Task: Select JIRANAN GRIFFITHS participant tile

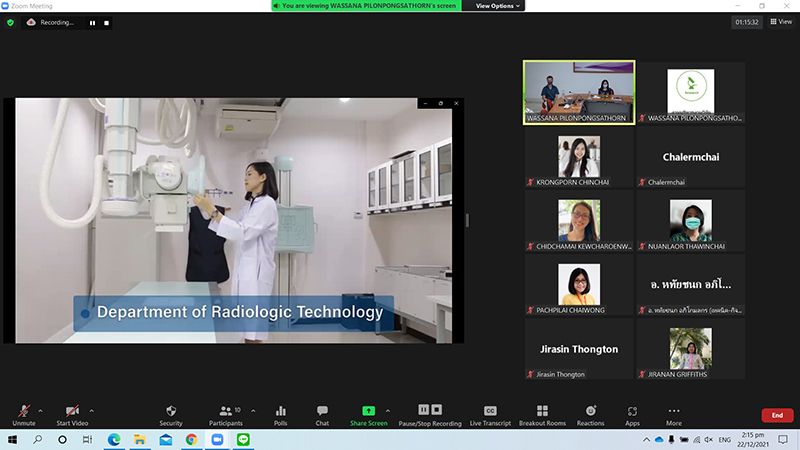Action: tap(691, 349)
